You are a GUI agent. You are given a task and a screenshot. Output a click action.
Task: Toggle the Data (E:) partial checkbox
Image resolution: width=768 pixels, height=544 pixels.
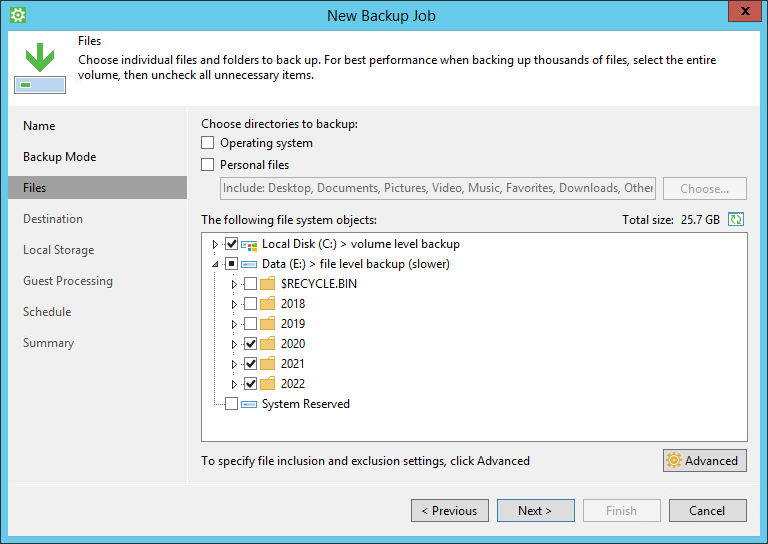point(231,264)
